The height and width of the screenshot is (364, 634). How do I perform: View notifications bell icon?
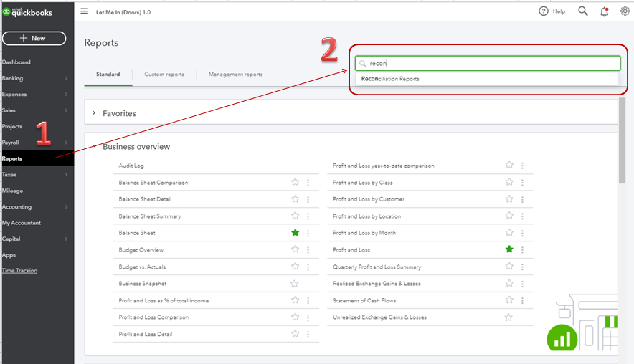tap(604, 11)
